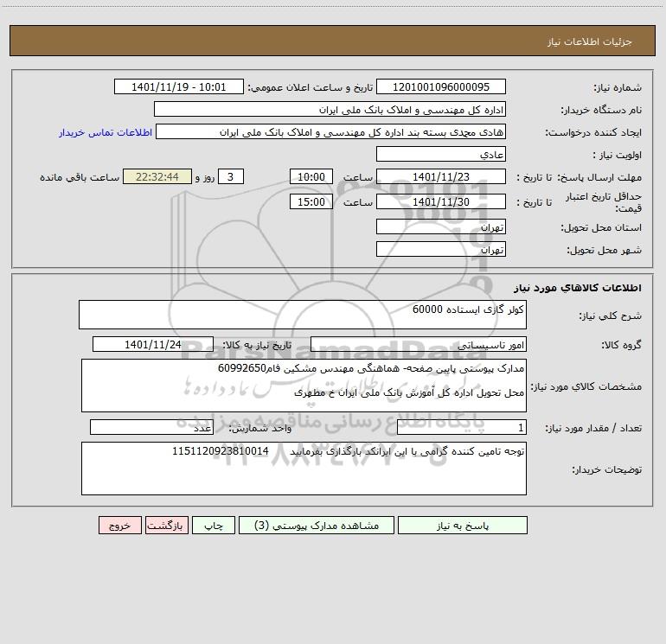Open اطلاعات تماس خریدار link
This screenshot has height=644, width=666.
(x=106, y=132)
